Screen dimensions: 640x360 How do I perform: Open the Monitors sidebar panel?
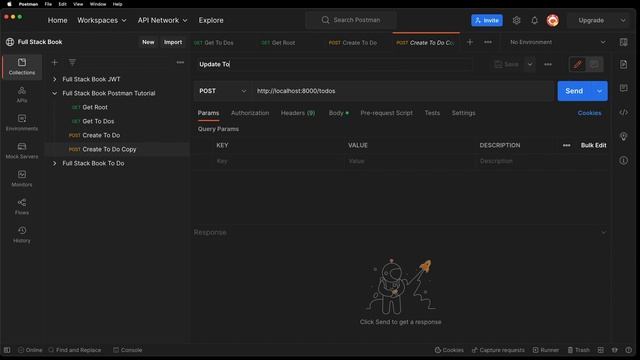[x=22, y=178]
